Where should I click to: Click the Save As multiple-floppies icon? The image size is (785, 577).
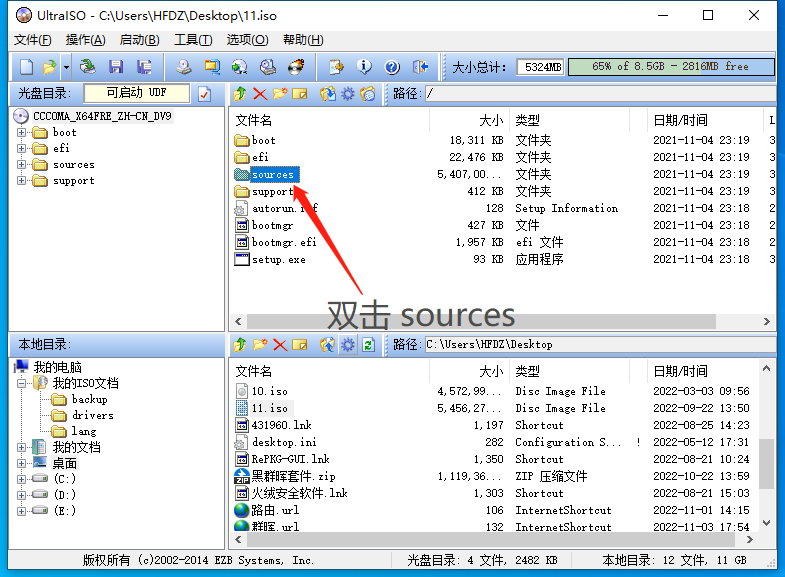(x=144, y=67)
